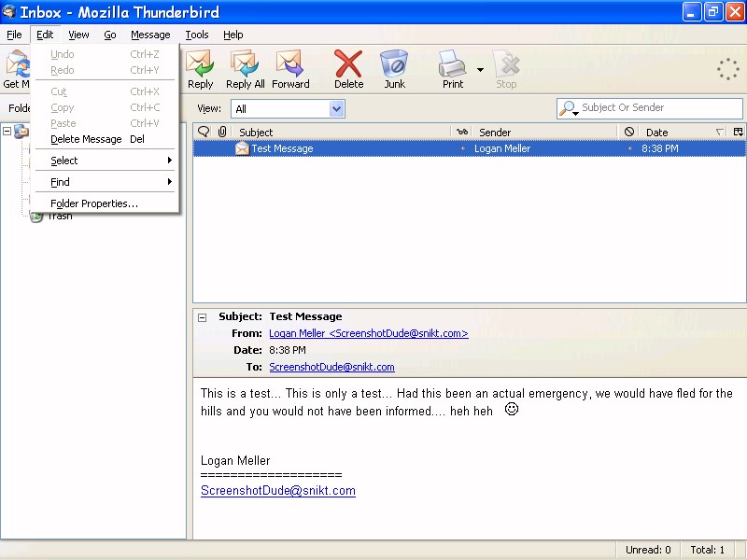The height and width of the screenshot is (560, 747).
Task: Toggle junk status dot of Test Message
Action: pos(629,148)
